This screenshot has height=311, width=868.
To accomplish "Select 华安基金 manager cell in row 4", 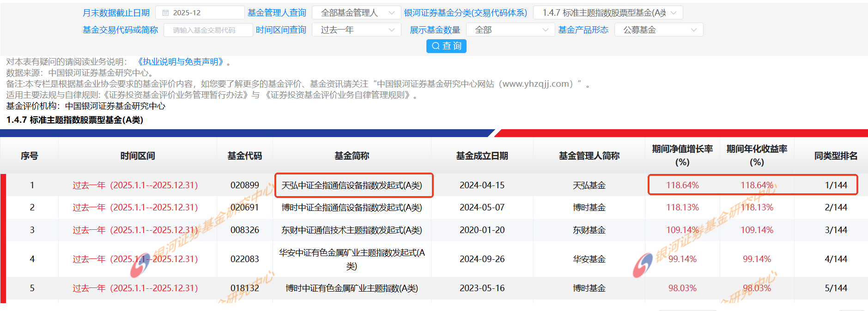I will 589,259.
